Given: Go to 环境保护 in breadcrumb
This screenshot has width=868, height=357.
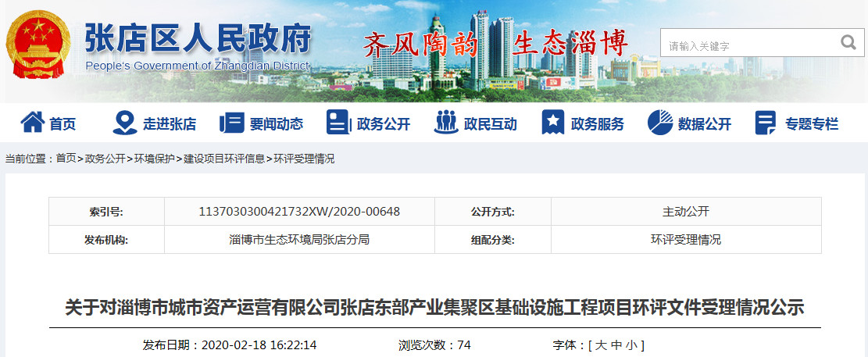Looking at the screenshot, I should coord(155,159).
